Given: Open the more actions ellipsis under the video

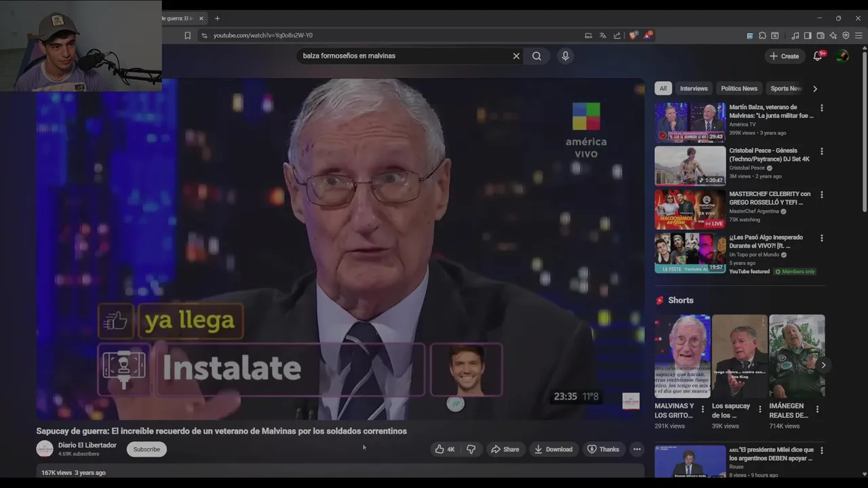Looking at the screenshot, I should point(637,449).
